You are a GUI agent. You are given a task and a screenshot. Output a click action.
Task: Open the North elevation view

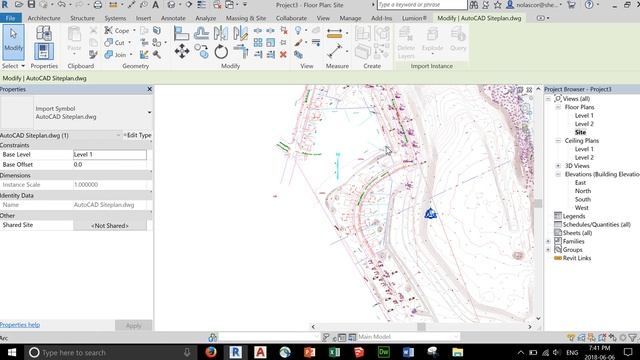click(583, 191)
